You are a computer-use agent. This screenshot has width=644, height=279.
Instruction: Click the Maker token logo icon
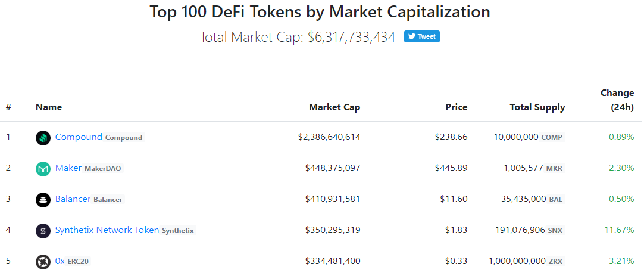(43, 169)
